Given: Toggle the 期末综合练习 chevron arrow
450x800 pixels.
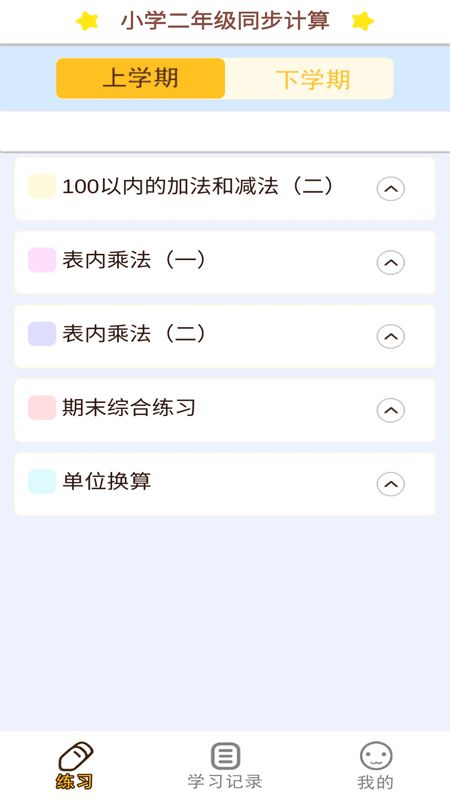Looking at the screenshot, I should point(390,410).
